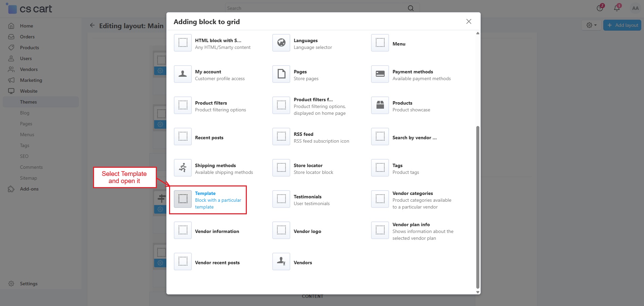Choose the Pages document icon
This screenshot has height=306, width=644.
coord(281,74)
